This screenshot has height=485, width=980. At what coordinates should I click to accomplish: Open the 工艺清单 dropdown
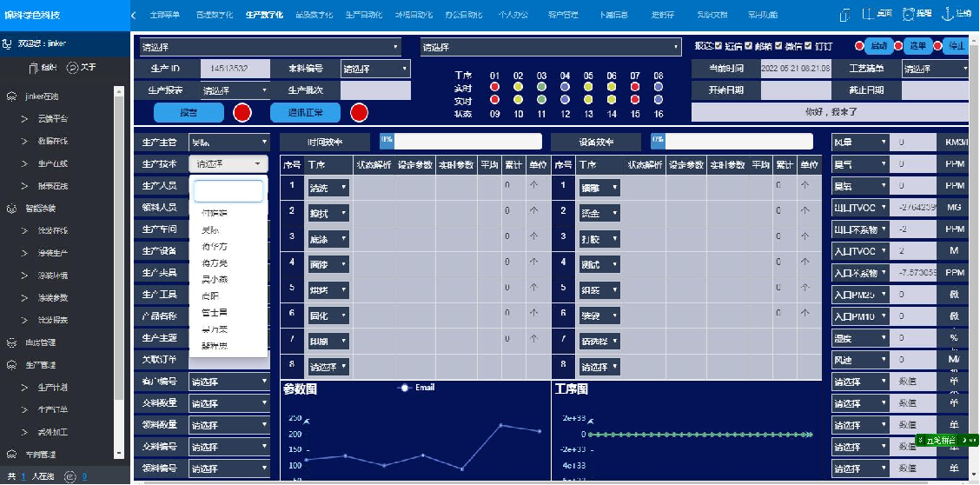point(936,69)
